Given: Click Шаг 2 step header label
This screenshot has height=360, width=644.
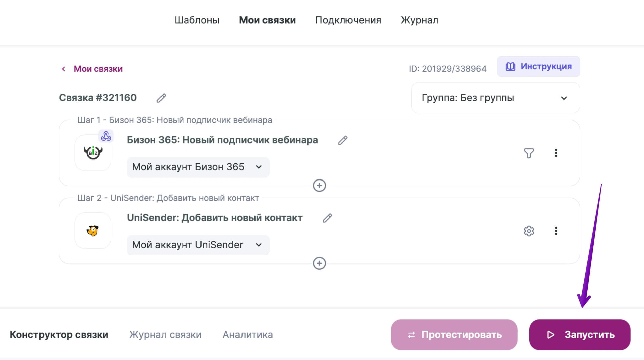Looking at the screenshot, I should (x=168, y=198).
